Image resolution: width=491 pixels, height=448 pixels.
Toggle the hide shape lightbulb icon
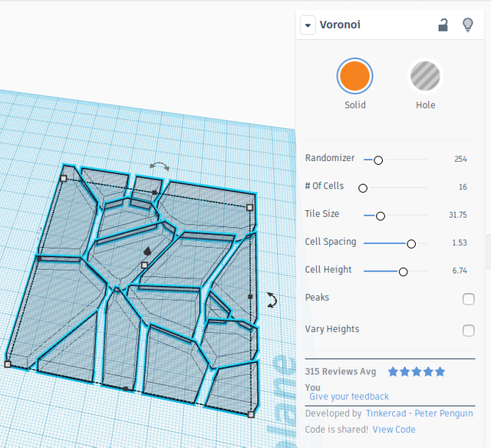pyautogui.click(x=468, y=25)
